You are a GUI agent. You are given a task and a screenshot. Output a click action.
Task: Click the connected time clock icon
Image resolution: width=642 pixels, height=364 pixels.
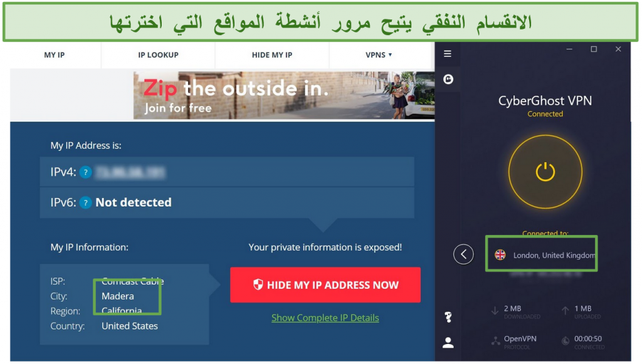point(566,341)
